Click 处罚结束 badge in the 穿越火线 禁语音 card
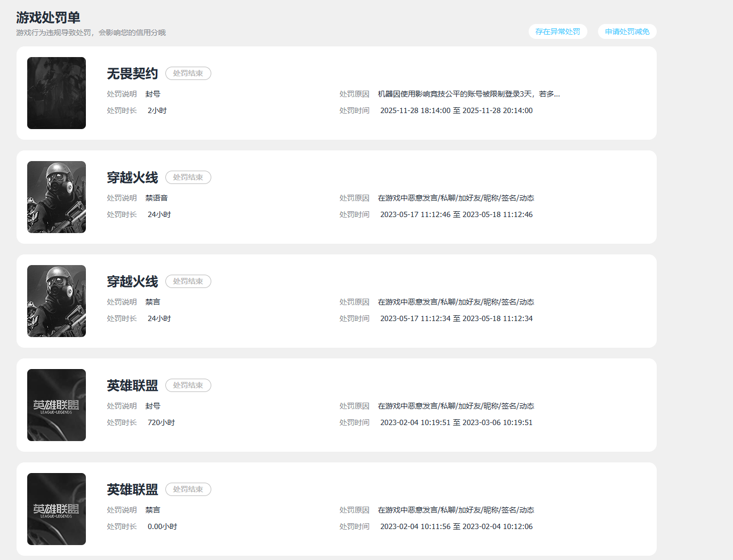733x560 pixels. (188, 178)
